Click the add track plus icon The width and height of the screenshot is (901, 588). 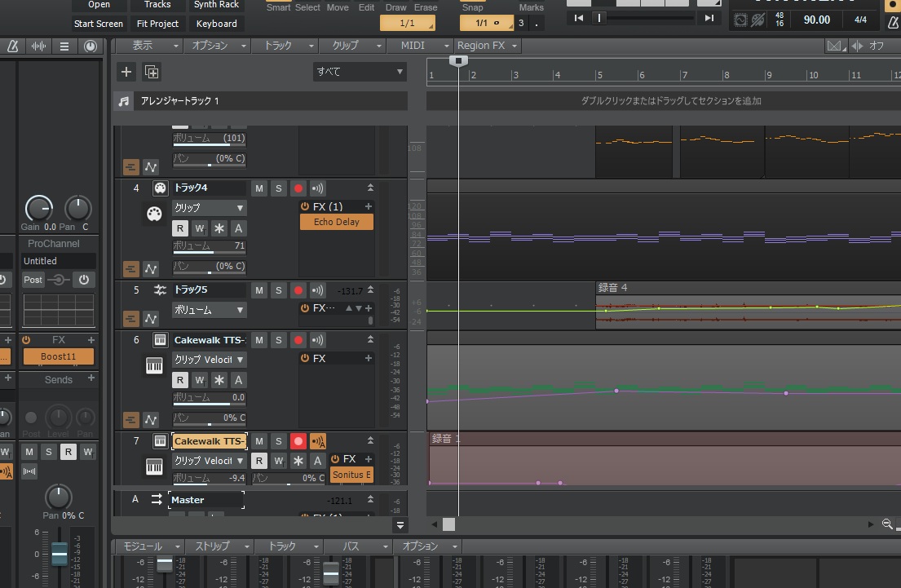click(126, 72)
